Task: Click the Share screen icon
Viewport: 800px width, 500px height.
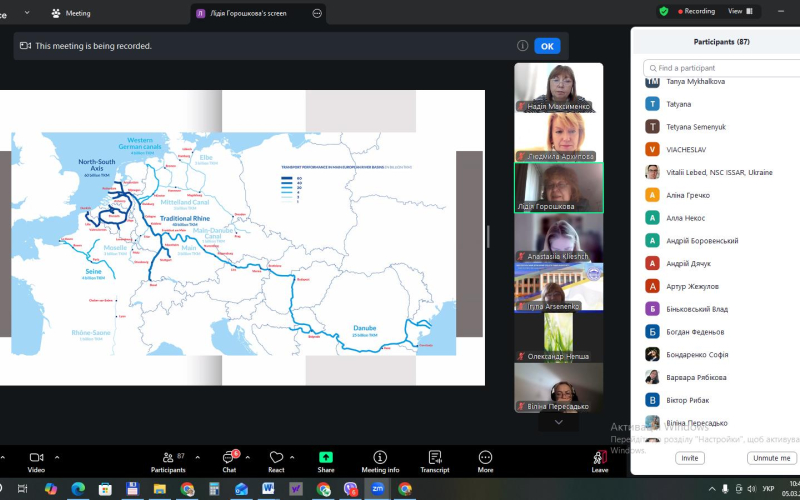Action: click(326, 458)
